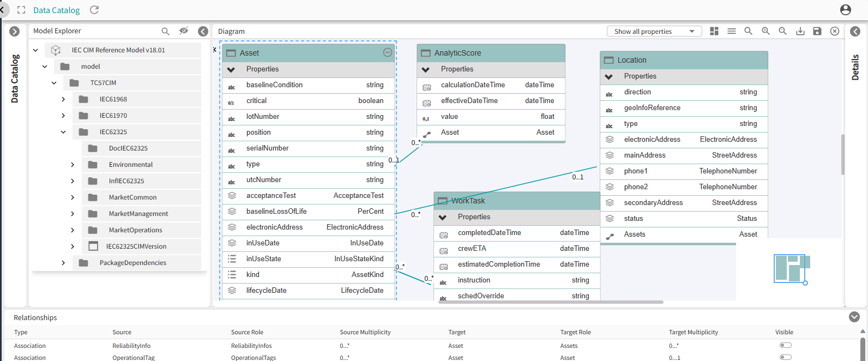Image resolution: width=868 pixels, height=361 pixels.
Task: Click the AnalyticScore entity class icon
Action: [x=426, y=53]
